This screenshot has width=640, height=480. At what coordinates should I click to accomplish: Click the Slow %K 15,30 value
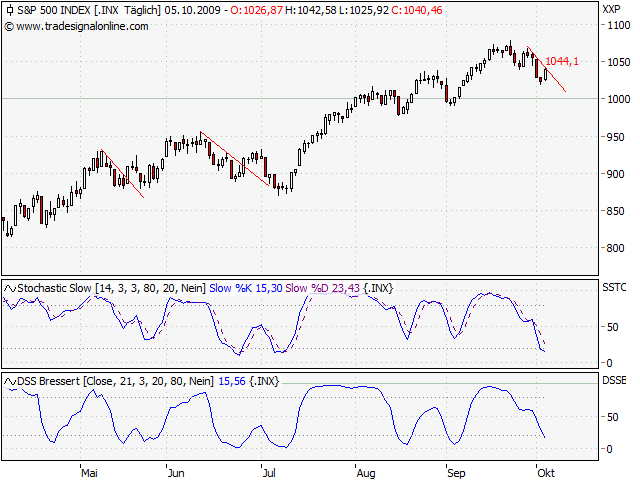pos(246,288)
